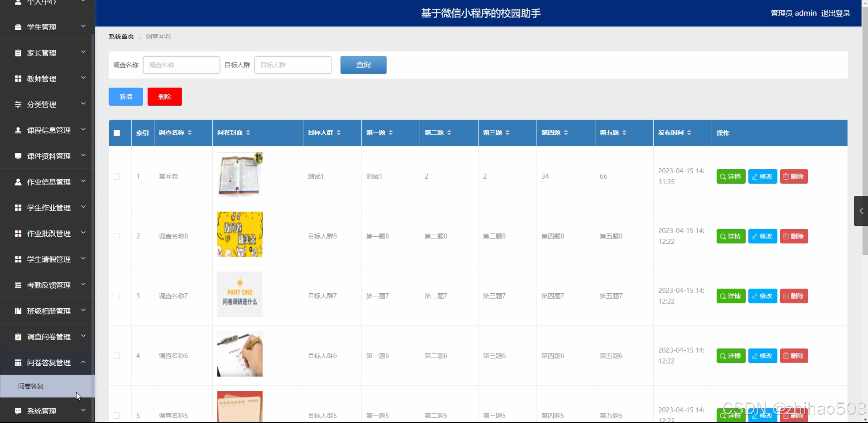Check the row for 调查名称5
Screen dimensions: 868x423
[117, 415]
